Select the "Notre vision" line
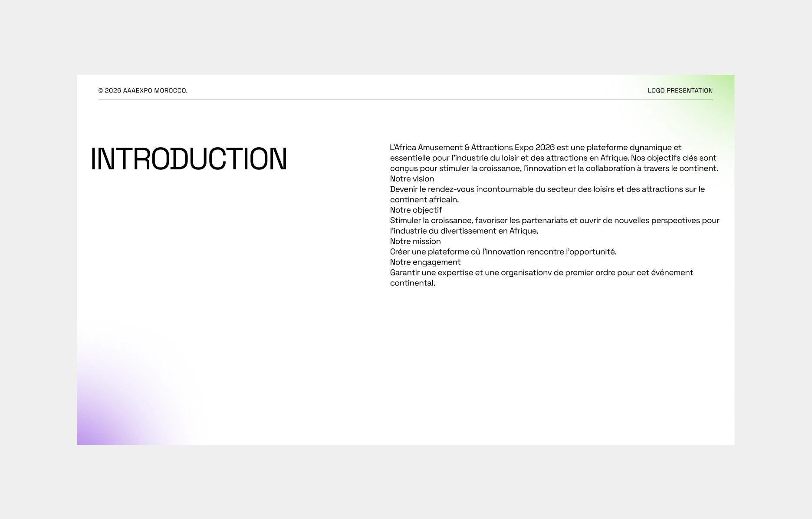812x519 pixels. (x=412, y=179)
